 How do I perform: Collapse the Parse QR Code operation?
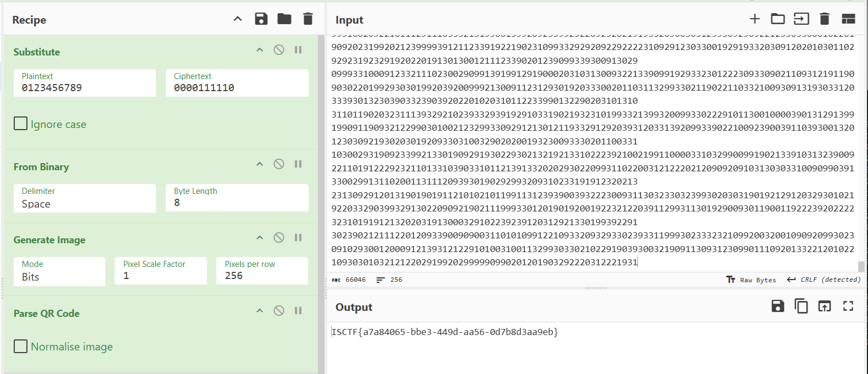click(x=260, y=311)
